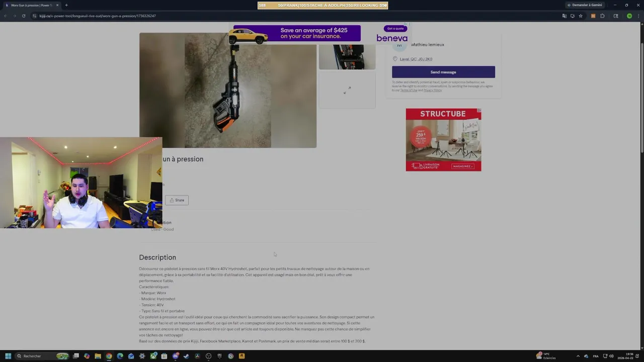
Task: Open the weather widget showing 14°C
Action: tap(546, 356)
